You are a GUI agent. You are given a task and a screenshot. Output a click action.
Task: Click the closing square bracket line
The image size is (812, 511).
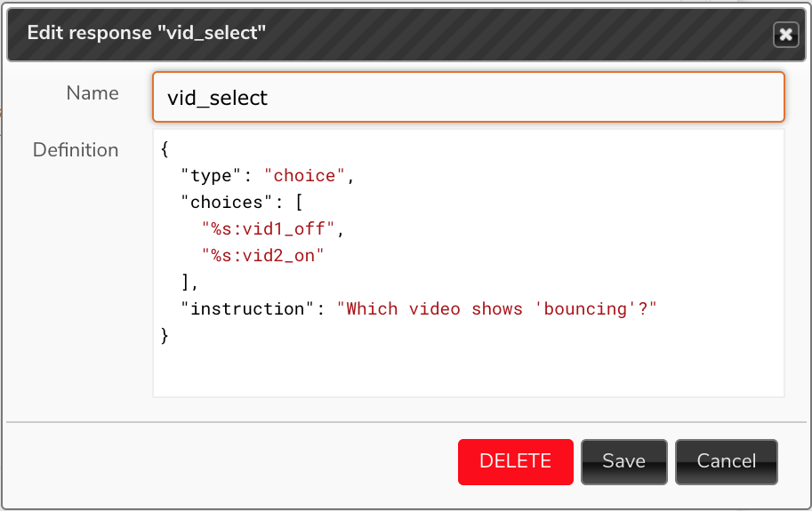189,283
